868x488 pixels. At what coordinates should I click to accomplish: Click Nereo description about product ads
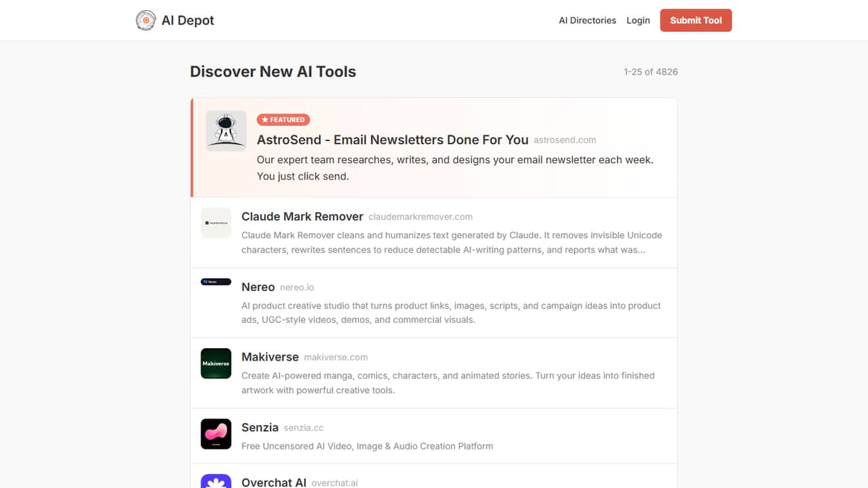click(451, 313)
